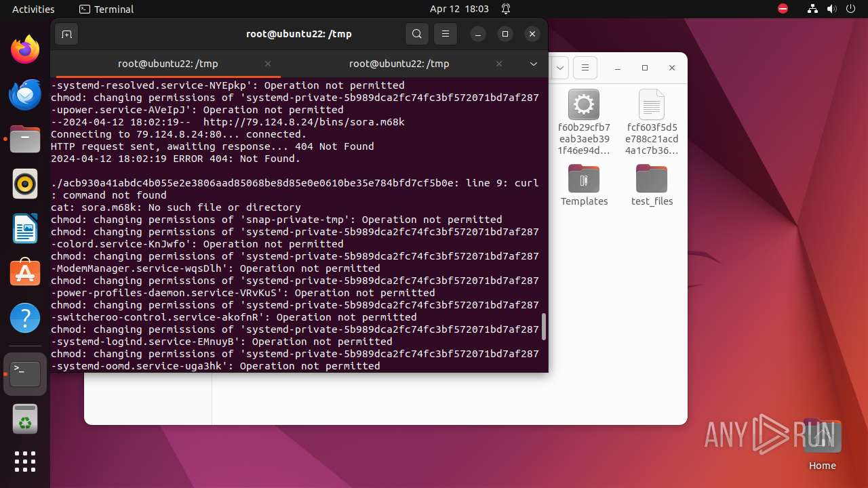Click 'cat: sora.m68k: No such file' line

click(x=176, y=207)
